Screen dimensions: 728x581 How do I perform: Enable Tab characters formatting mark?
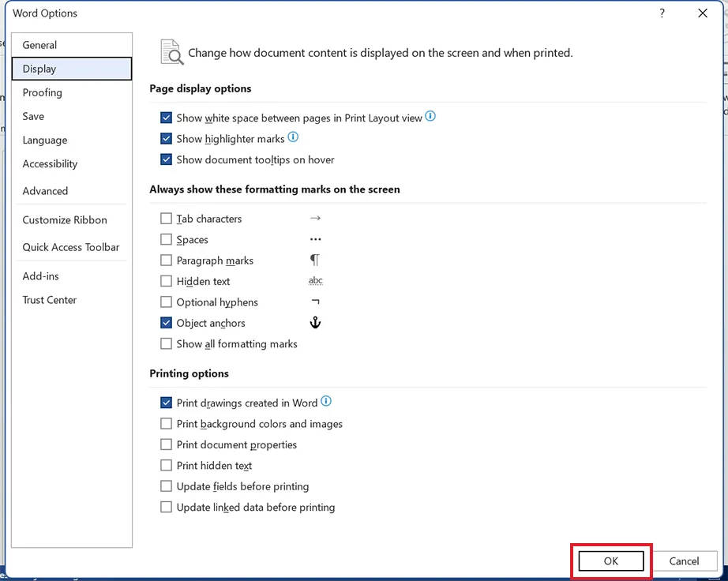coord(167,219)
